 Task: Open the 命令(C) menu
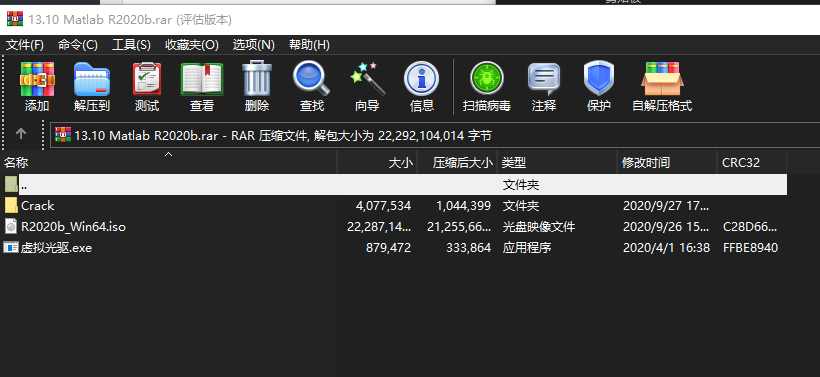tap(77, 45)
